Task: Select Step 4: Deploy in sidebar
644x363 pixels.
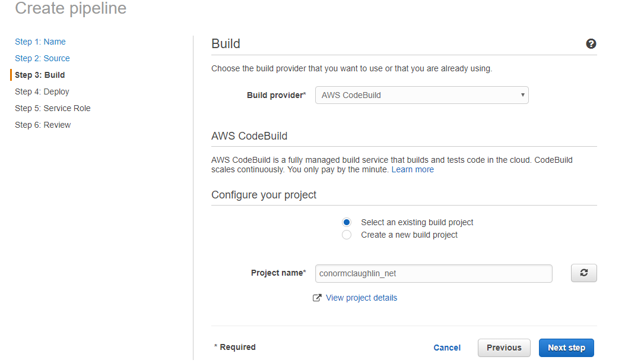Action: click(42, 91)
